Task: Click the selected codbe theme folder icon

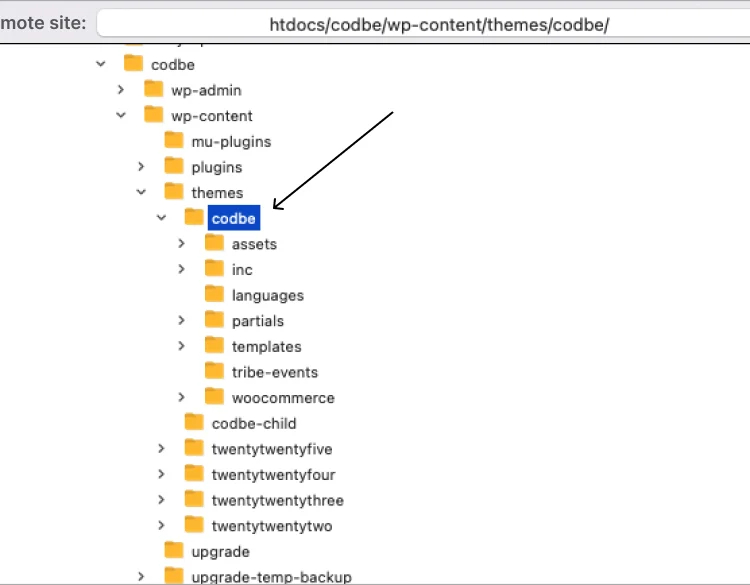Action: [x=194, y=217]
